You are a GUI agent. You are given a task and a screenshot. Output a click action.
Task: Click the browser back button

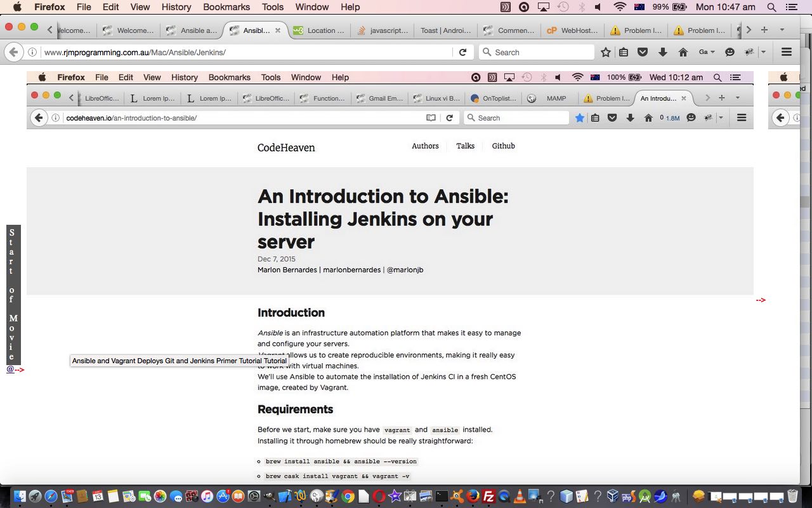tap(14, 52)
